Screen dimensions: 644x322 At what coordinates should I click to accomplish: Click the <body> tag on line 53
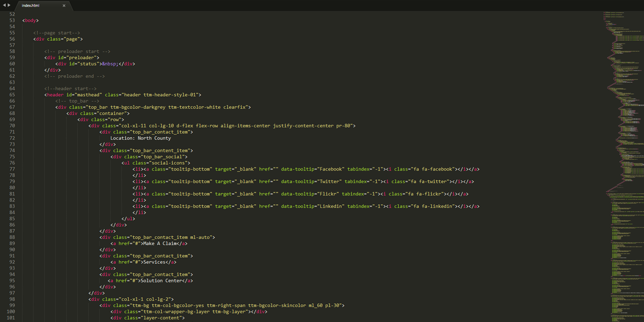(x=30, y=20)
